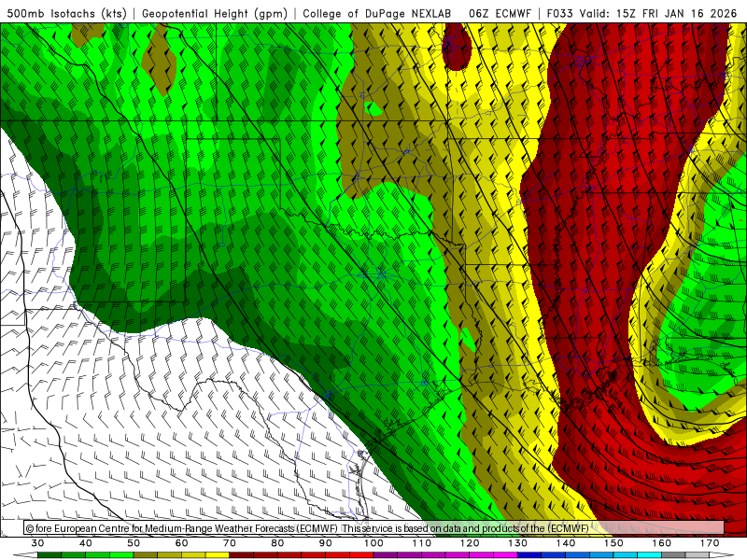747x560 pixels.
Task: Click the '50' value on the color scale
Action: 134,543
